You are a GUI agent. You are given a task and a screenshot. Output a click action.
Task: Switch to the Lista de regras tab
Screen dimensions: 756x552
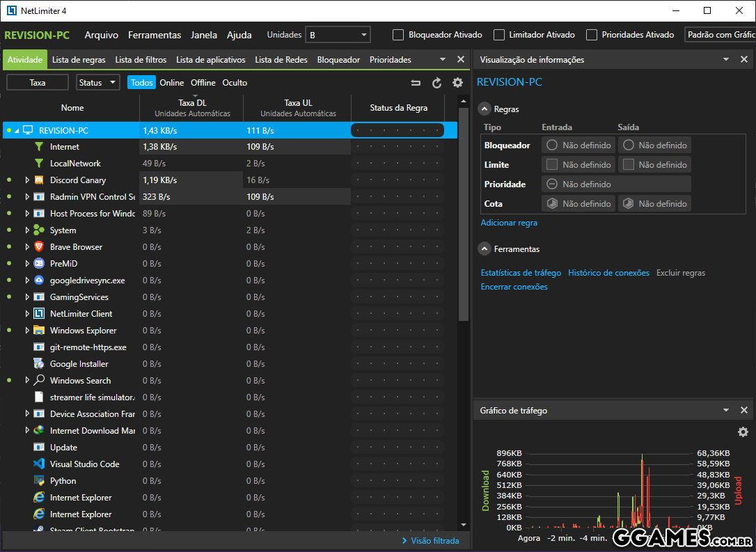[x=79, y=60]
